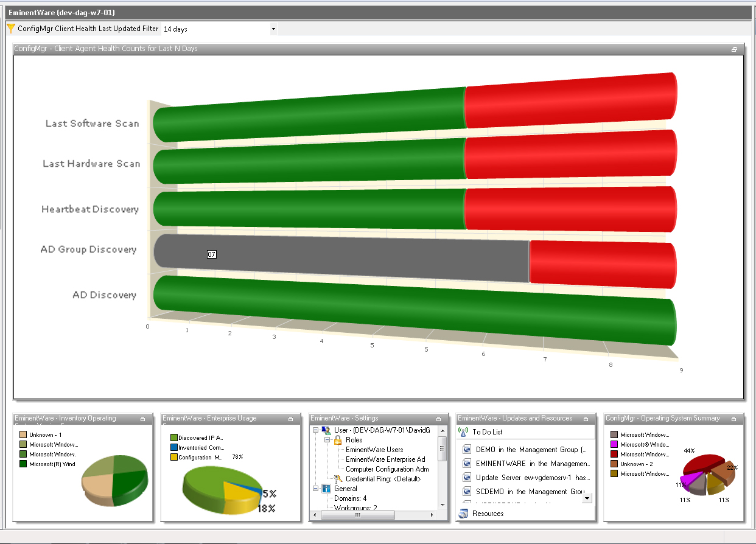
Task: Select 'Domains: 4' tree item
Action: [x=350, y=498]
